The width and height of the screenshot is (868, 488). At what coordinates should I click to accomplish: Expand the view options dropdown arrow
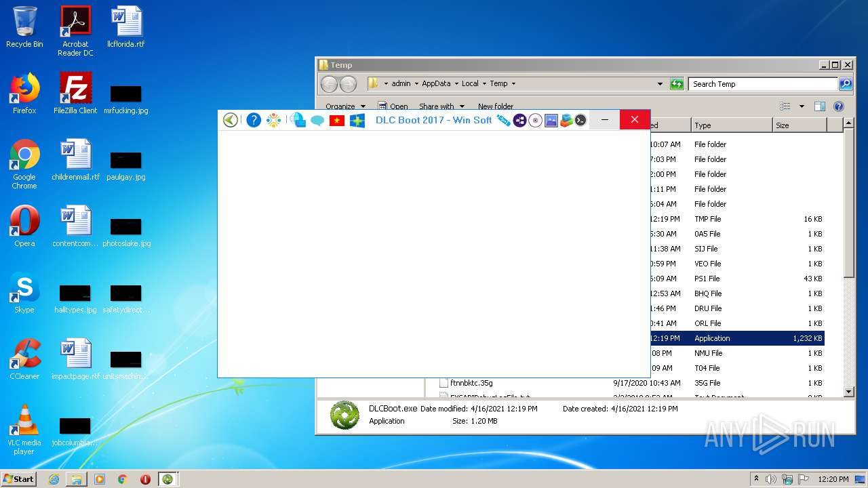tap(802, 106)
